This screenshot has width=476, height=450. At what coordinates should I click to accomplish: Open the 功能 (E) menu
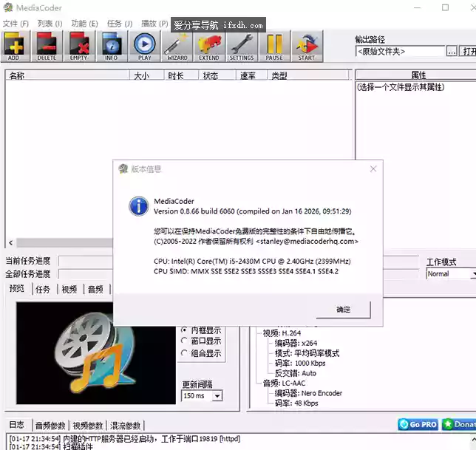pyautogui.click(x=84, y=24)
